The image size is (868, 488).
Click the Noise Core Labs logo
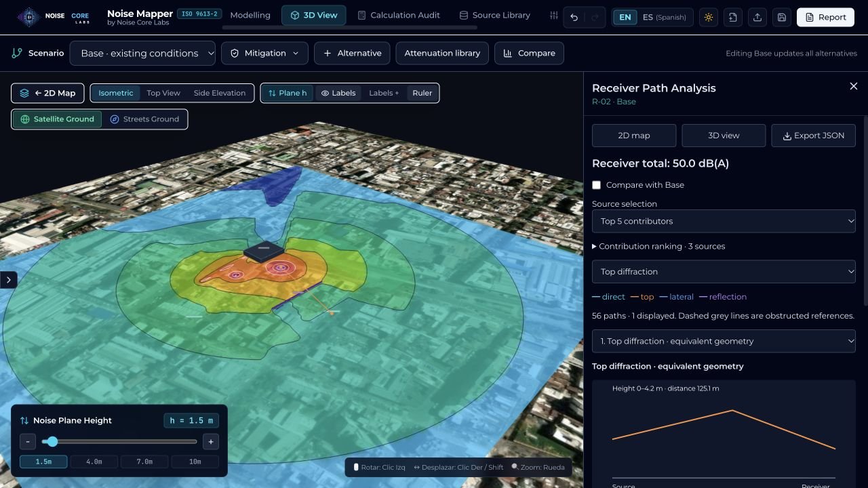54,17
